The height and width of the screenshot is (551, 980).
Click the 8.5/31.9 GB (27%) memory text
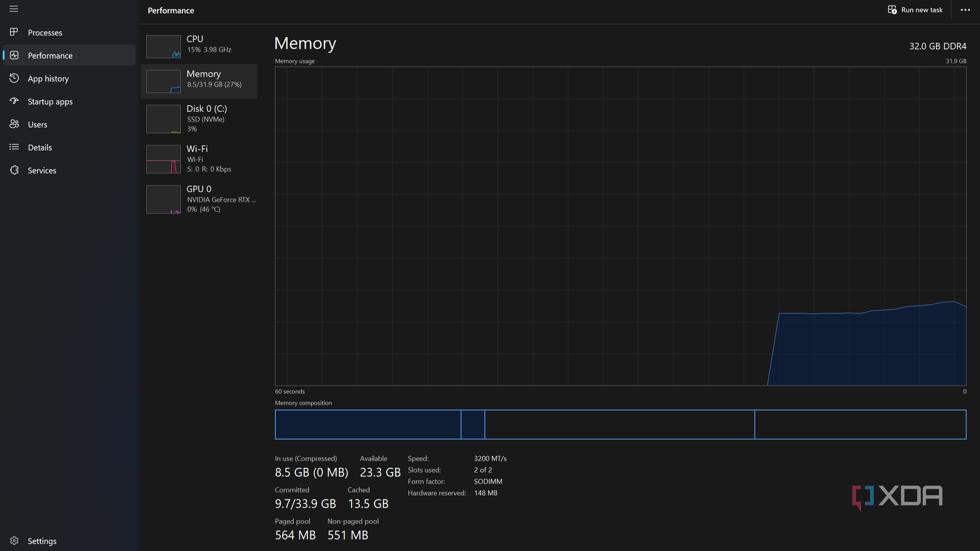pos(214,85)
